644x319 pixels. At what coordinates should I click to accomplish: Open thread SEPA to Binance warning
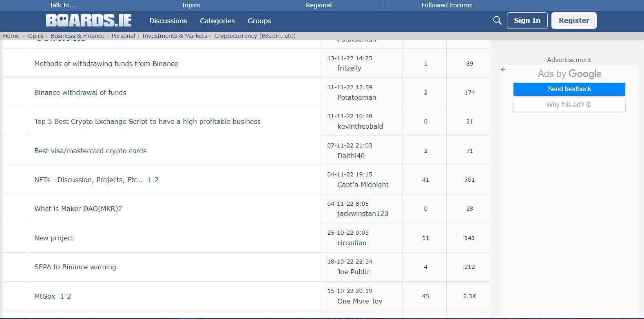point(75,267)
